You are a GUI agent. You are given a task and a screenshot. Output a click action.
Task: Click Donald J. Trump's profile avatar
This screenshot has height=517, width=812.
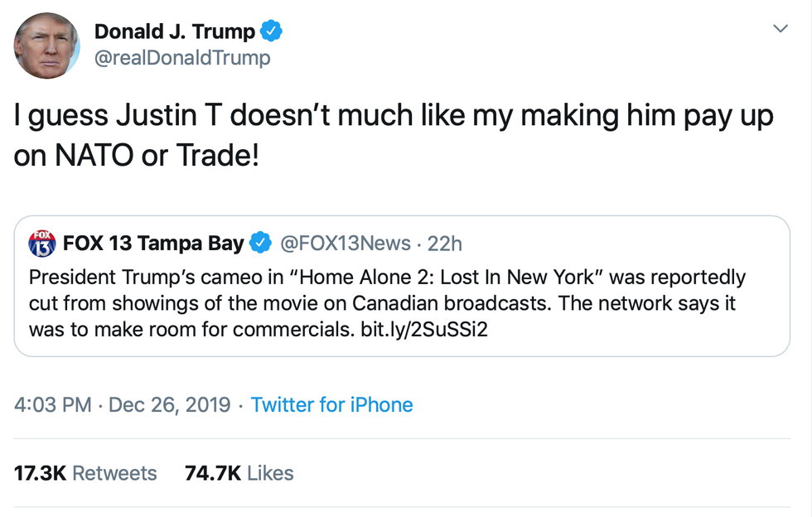tap(47, 45)
